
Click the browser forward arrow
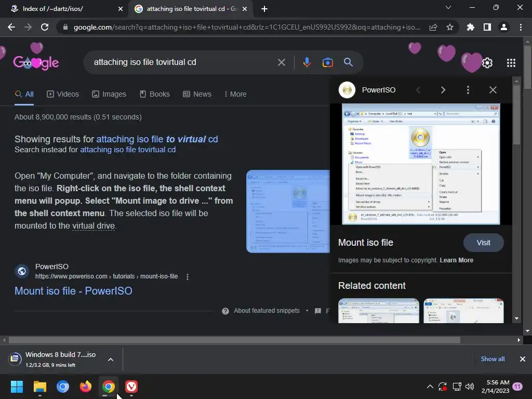28,27
